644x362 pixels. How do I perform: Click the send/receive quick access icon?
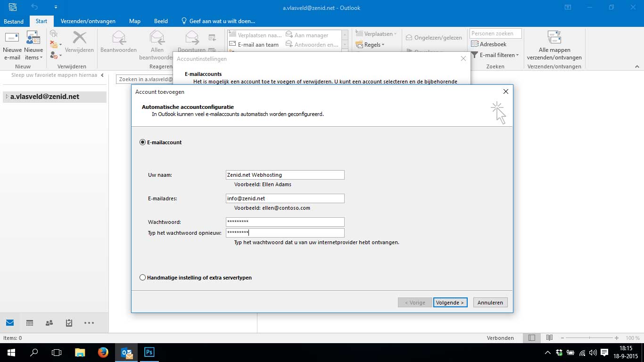click(x=13, y=8)
